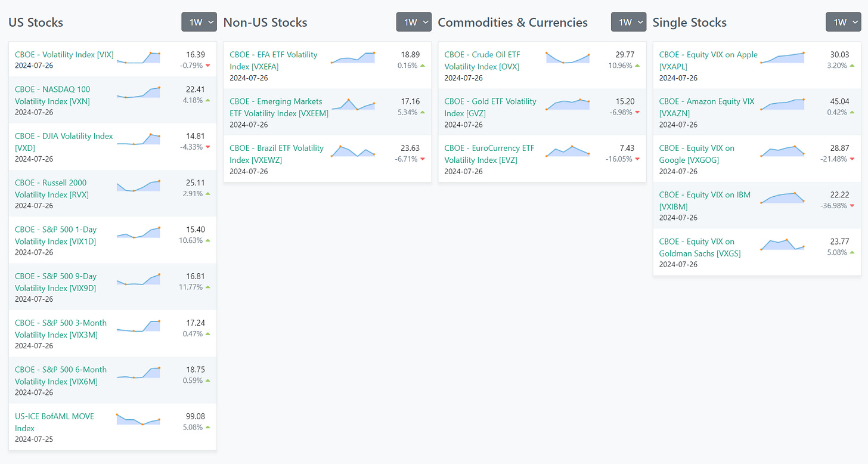Open the Non-US Stocks 1W timeframe dropdown
This screenshot has width=868, height=464.
(x=414, y=22)
